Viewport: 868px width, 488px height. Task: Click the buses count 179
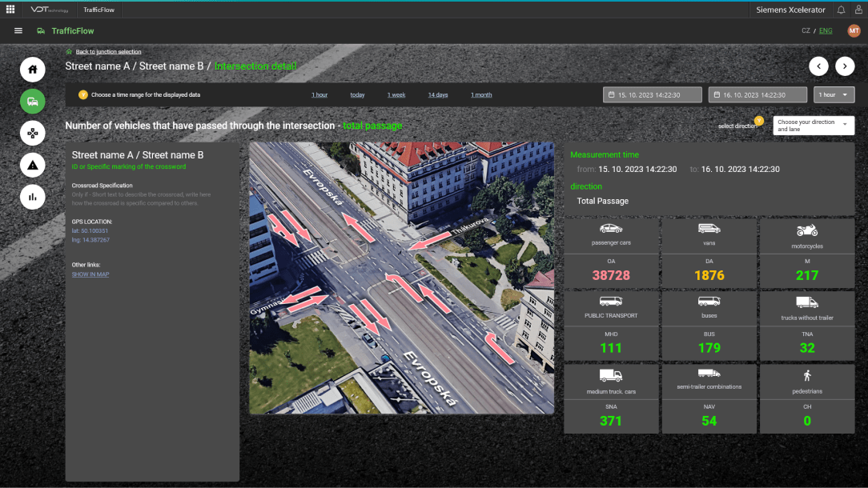pos(709,348)
